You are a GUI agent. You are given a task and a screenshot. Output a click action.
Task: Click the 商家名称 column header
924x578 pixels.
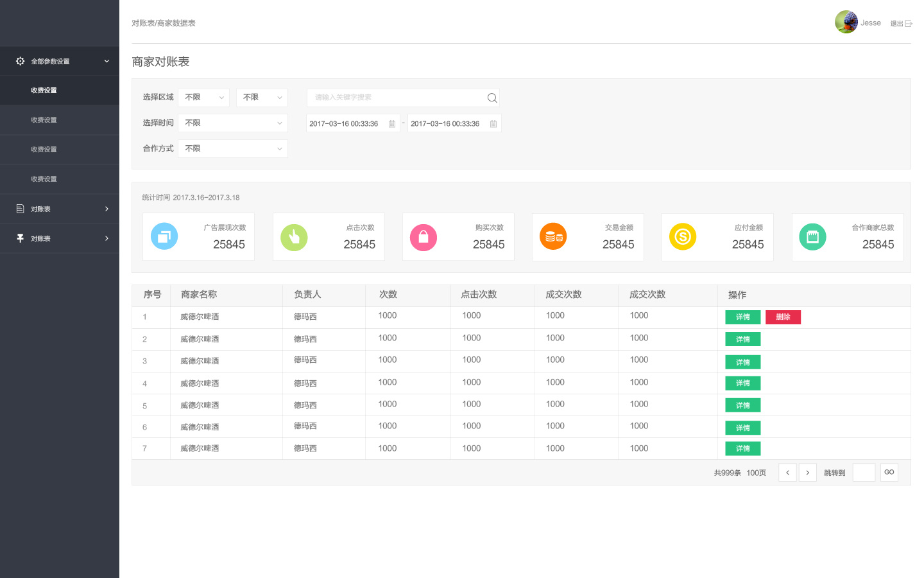tap(199, 295)
